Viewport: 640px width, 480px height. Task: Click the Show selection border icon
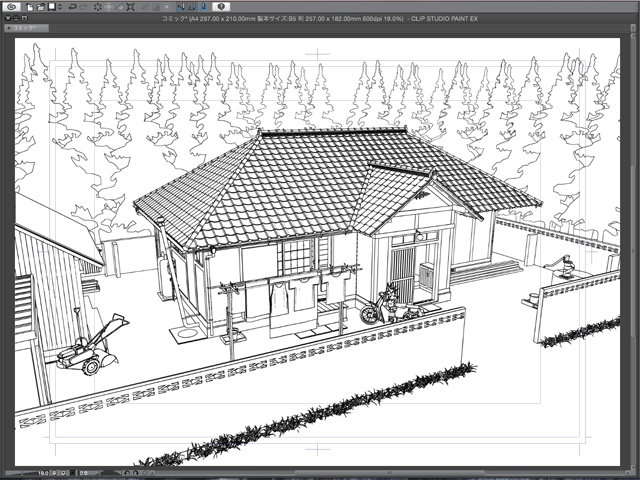(167, 7)
